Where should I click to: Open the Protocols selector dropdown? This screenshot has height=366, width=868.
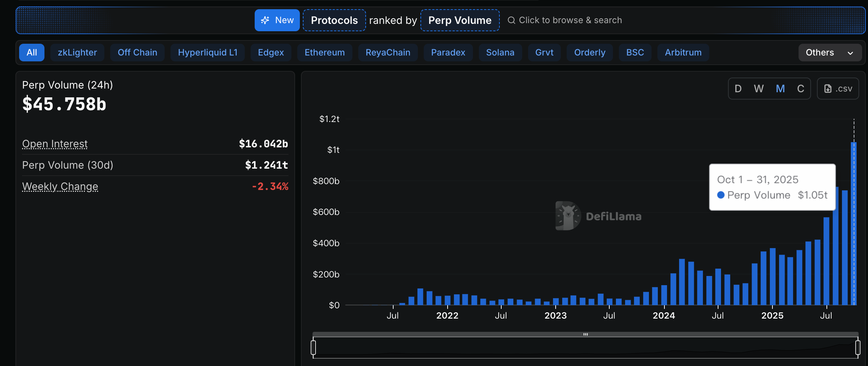[x=334, y=20]
